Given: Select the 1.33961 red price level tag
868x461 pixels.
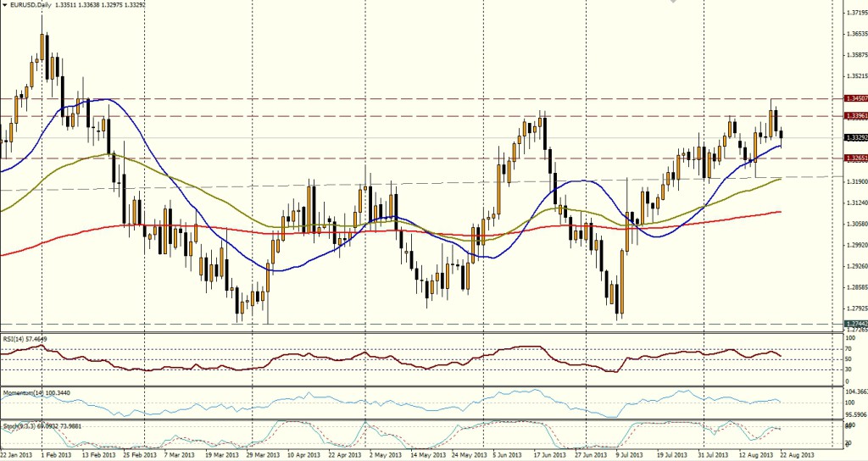Looking at the screenshot, I should pos(854,115).
